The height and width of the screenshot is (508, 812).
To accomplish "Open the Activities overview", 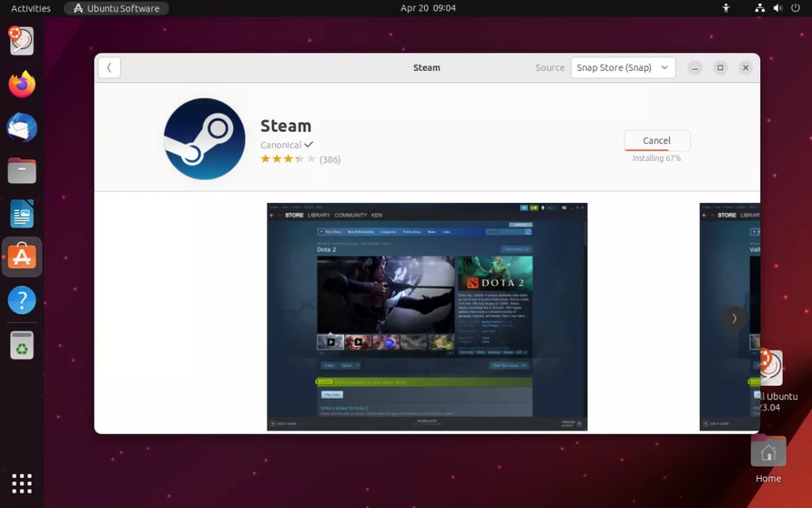I will pyautogui.click(x=31, y=8).
